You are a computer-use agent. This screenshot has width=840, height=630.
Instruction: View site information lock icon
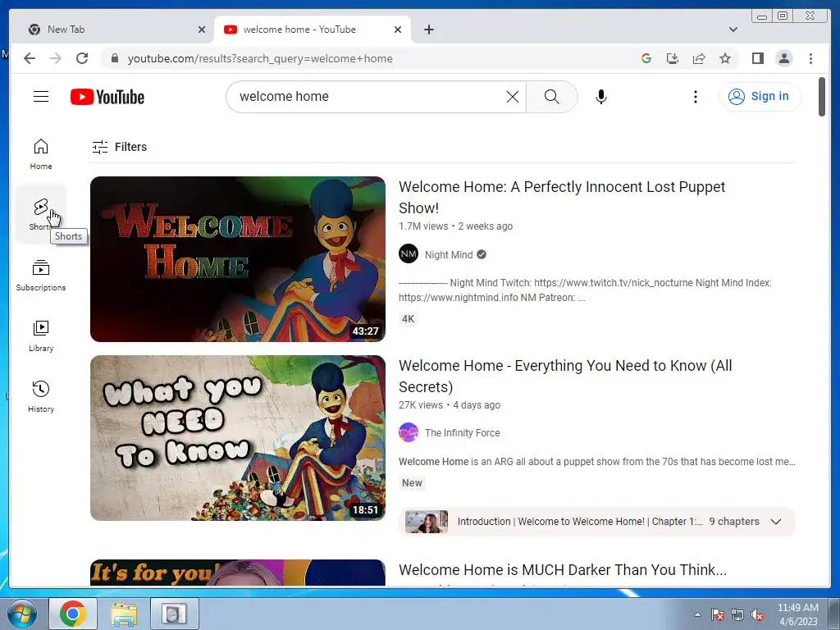click(x=114, y=58)
